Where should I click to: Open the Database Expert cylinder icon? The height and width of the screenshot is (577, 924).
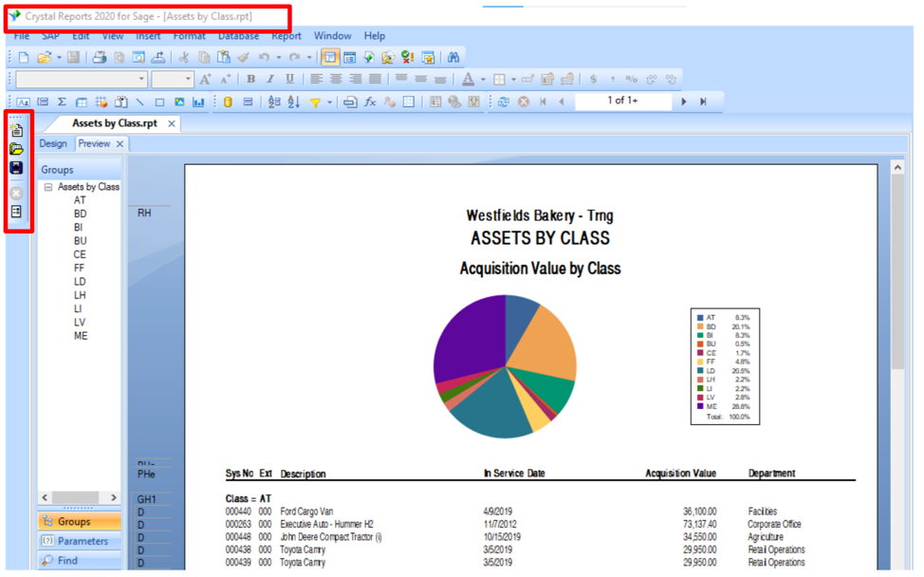click(x=228, y=102)
